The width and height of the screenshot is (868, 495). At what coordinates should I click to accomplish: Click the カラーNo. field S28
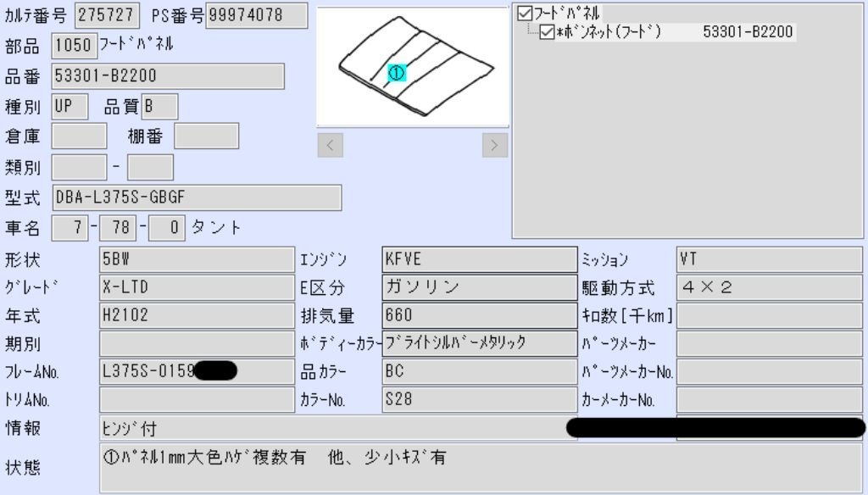tap(480, 400)
